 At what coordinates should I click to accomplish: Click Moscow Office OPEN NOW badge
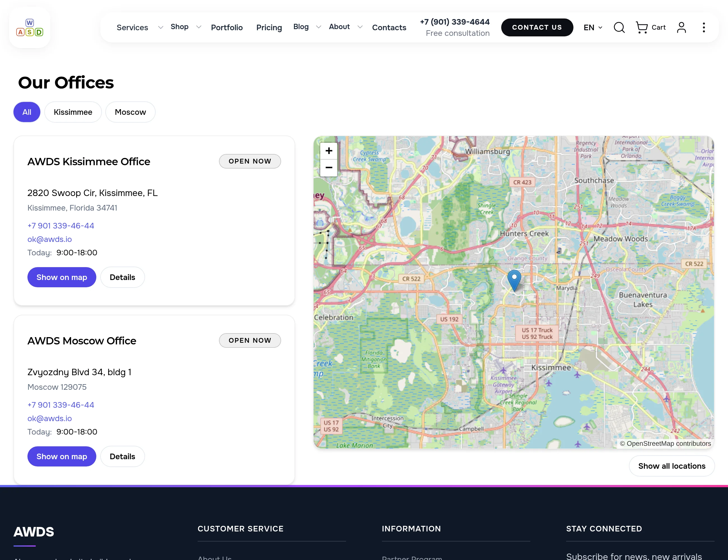250,340
